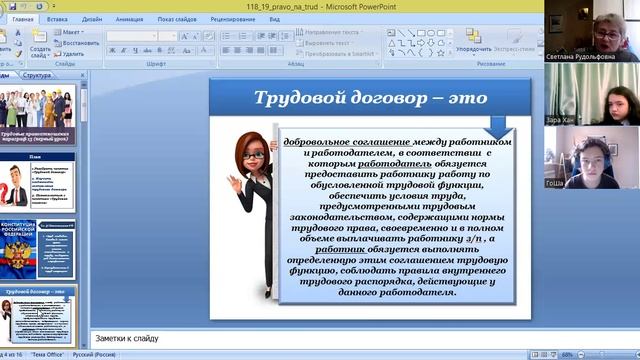The image size is (640, 360).
Task: Select the rectangle shape in shapes gallery
Action: click(x=421, y=33)
